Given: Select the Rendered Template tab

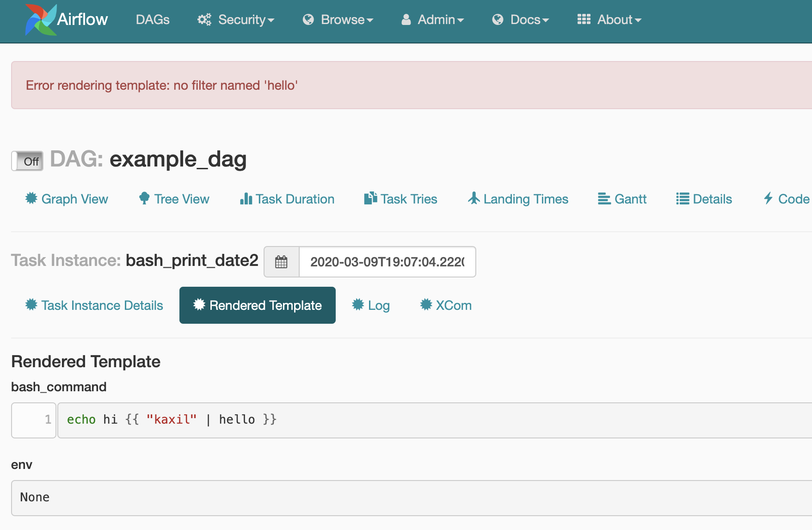Looking at the screenshot, I should click(258, 305).
